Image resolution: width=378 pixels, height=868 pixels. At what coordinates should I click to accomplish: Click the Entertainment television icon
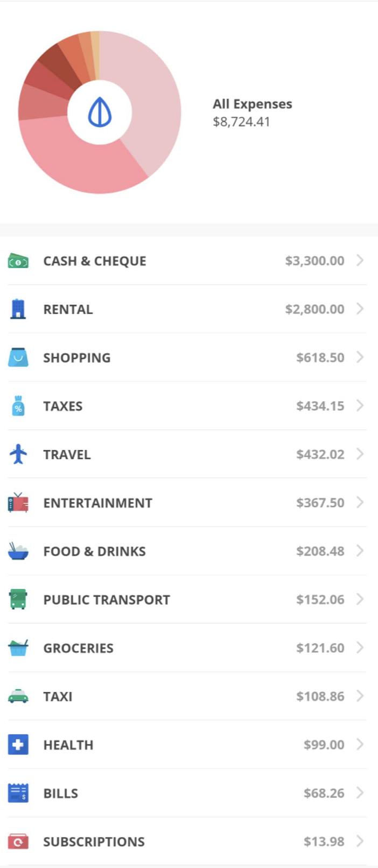point(18,503)
